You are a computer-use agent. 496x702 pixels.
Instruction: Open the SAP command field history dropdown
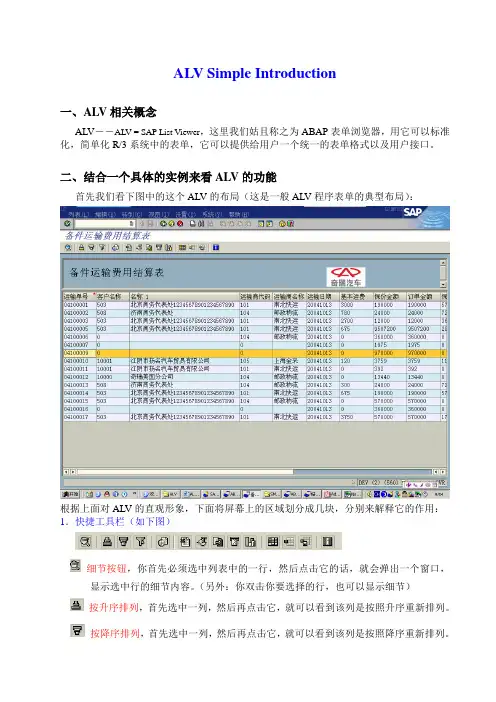132,223
